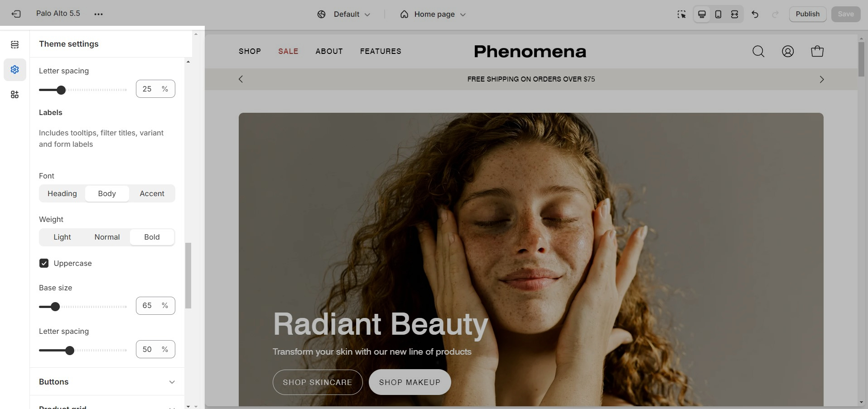Image resolution: width=868 pixels, height=409 pixels.
Task: Click the Base size slider handle
Action: point(55,307)
